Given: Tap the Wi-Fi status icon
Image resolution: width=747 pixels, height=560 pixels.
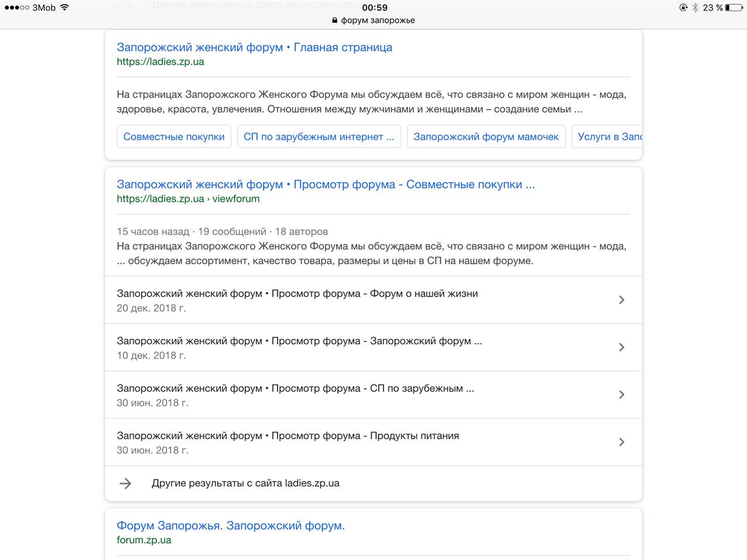Looking at the screenshot, I should pyautogui.click(x=64, y=8).
